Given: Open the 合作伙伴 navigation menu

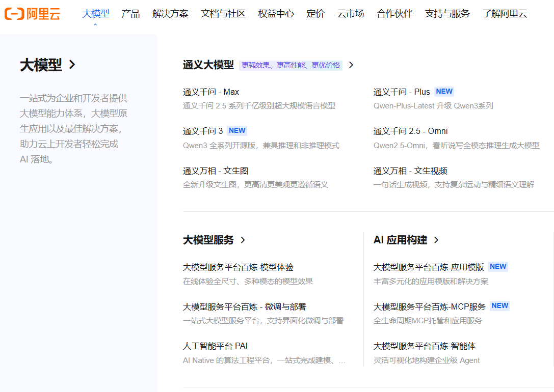Looking at the screenshot, I should [394, 14].
